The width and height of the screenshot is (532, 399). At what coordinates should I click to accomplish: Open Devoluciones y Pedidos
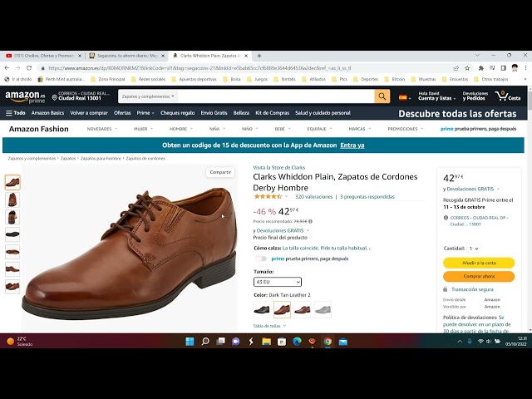tap(475, 96)
